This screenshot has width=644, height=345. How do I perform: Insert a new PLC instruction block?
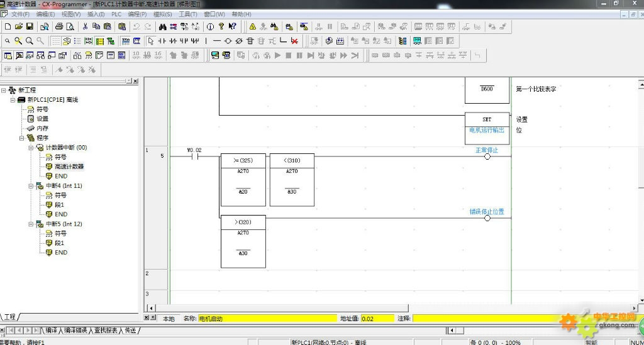(x=250, y=41)
